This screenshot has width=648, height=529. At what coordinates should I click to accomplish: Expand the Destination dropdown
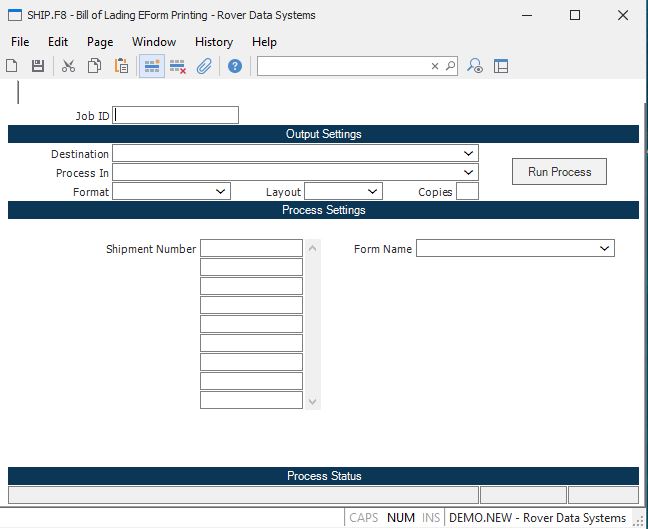(x=469, y=154)
